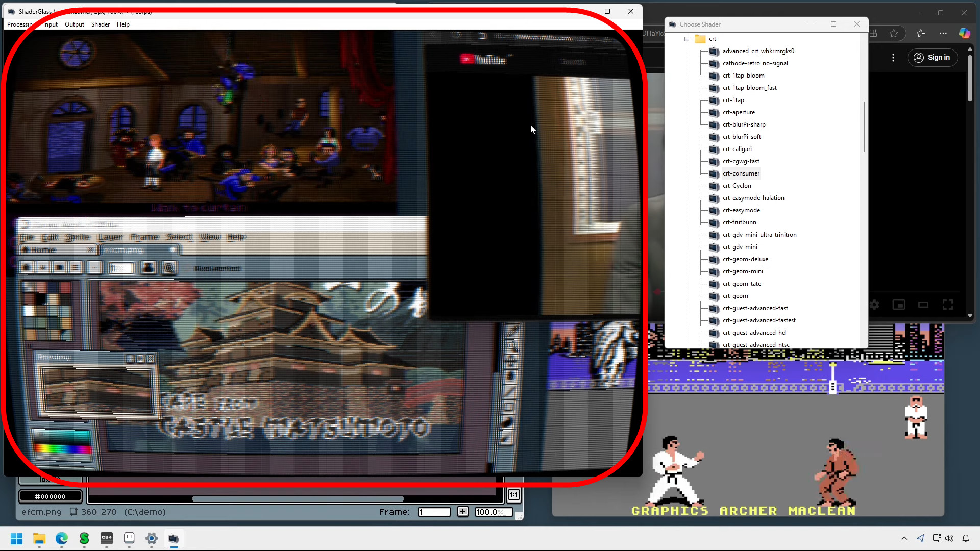980x551 pixels.
Task: Click the 1:1 zoom reset icon
Action: tap(513, 495)
